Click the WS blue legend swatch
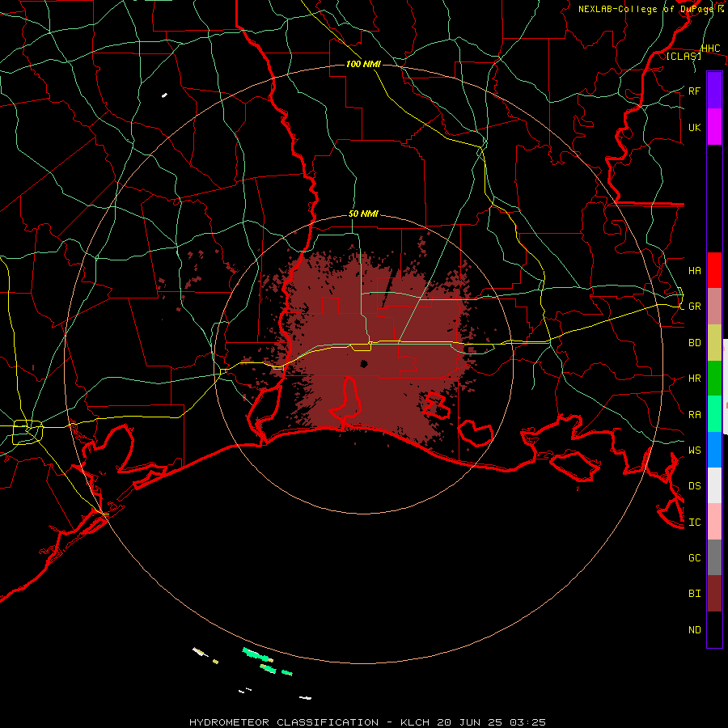This screenshot has width=728, height=728. pyautogui.click(x=714, y=450)
